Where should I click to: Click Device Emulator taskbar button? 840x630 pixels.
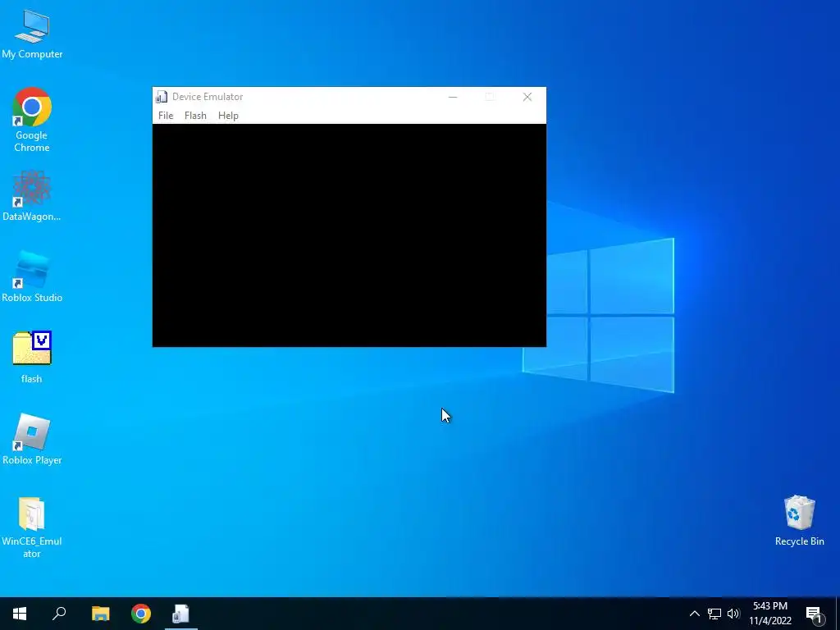(181, 614)
